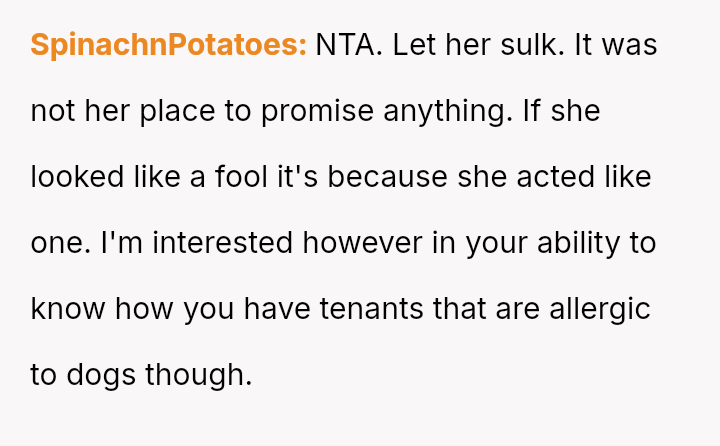This screenshot has width=720, height=446.
Task: Click the word "NTA" in the comment
Action: coord(346,46)
